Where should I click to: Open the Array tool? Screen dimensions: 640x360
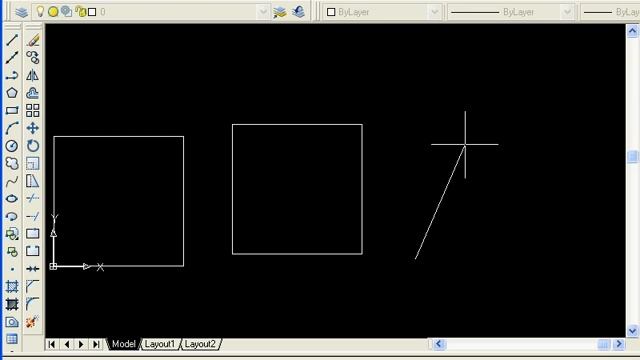pyautogui.click(x=33, y=110)
